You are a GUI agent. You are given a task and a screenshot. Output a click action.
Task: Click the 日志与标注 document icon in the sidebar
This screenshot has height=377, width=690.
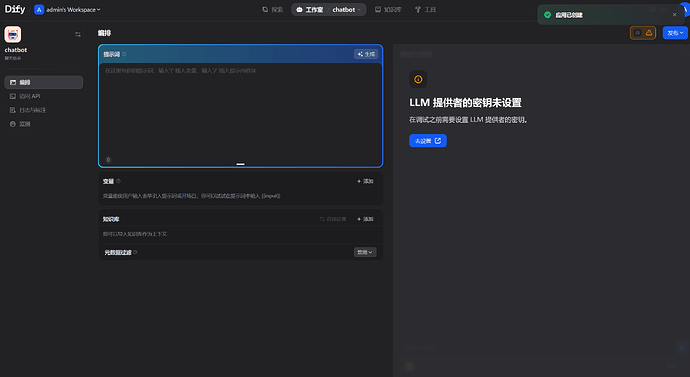click(x=13, y=110)
